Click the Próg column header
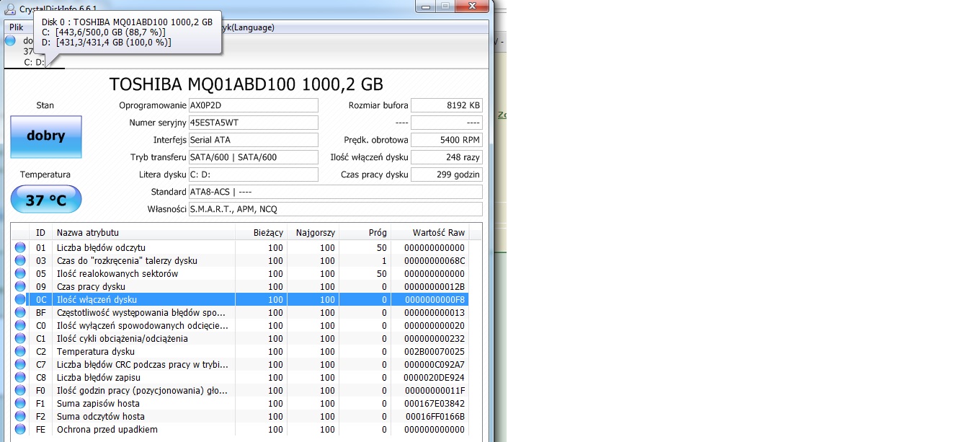The width and height of the screenshot is (980, 442). 365,233
